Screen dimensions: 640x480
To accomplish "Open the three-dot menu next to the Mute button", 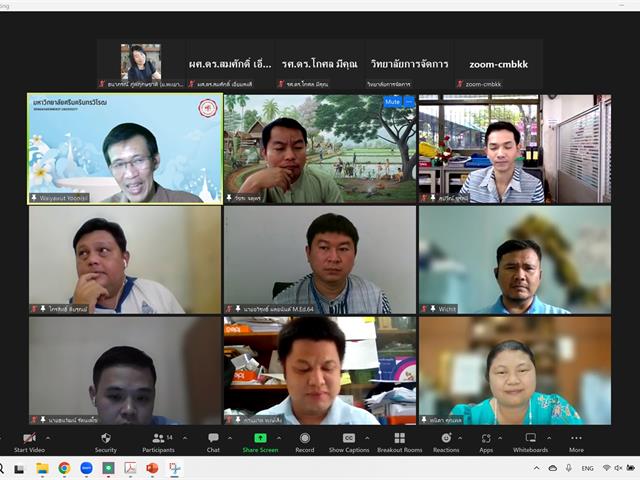I will (x=409, y=102).
